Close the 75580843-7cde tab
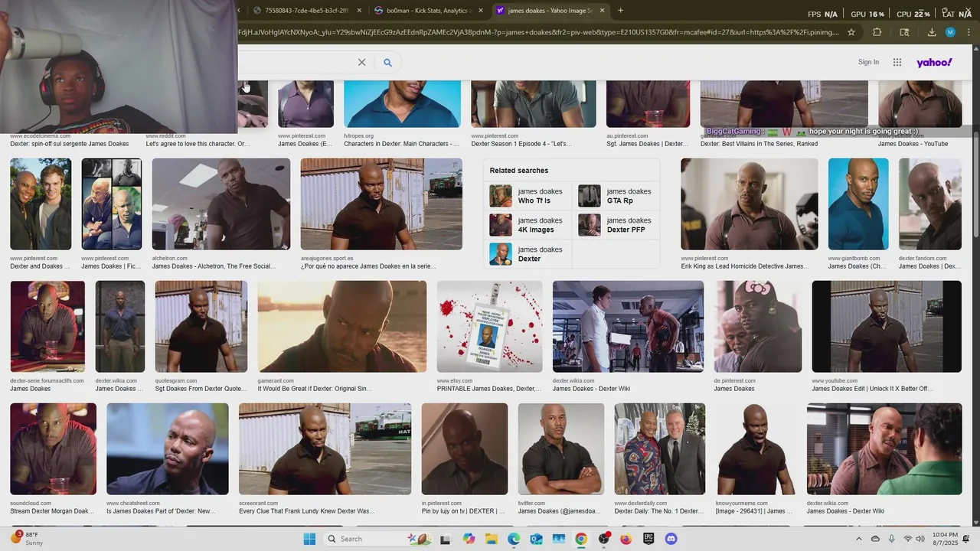The image size is (980, 551). coord(359,11)
